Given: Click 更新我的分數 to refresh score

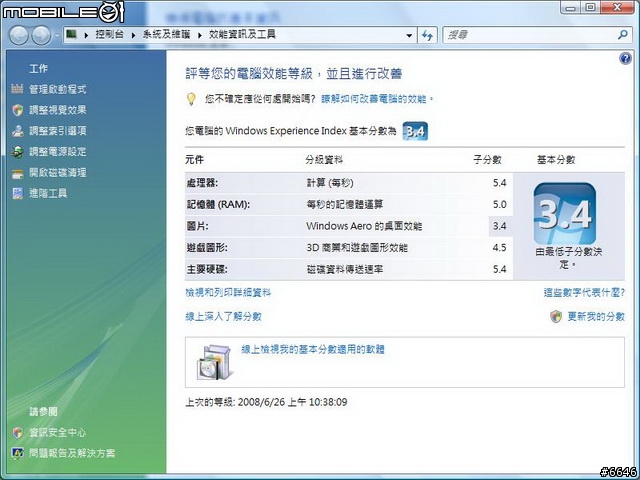Looking at the screenshot, I should [596, 317].
